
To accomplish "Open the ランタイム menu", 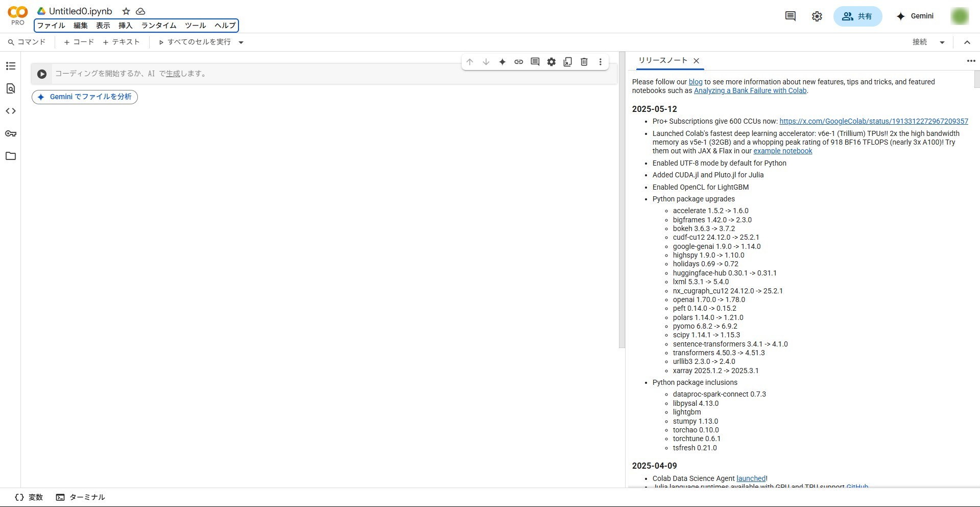I will click(158, 26).
